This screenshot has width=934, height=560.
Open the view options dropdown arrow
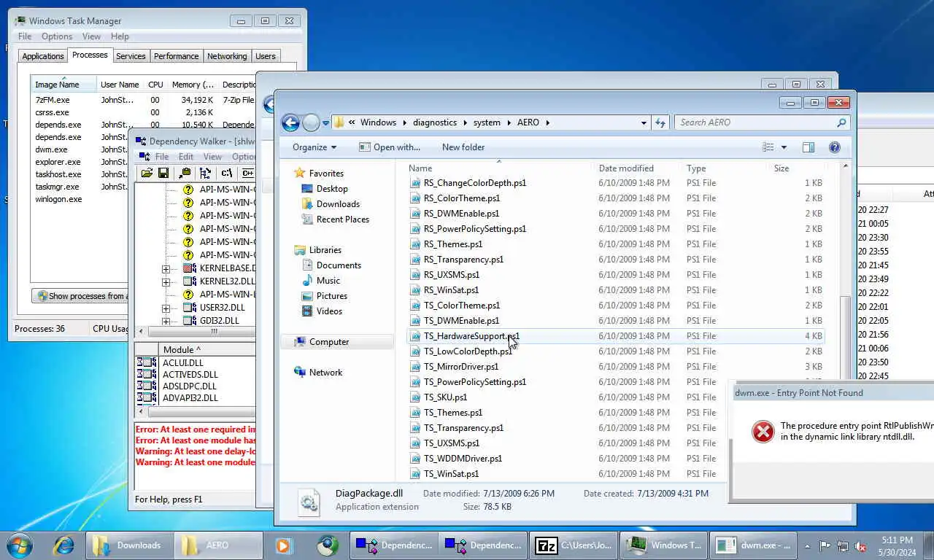click(x=784, y=147)
